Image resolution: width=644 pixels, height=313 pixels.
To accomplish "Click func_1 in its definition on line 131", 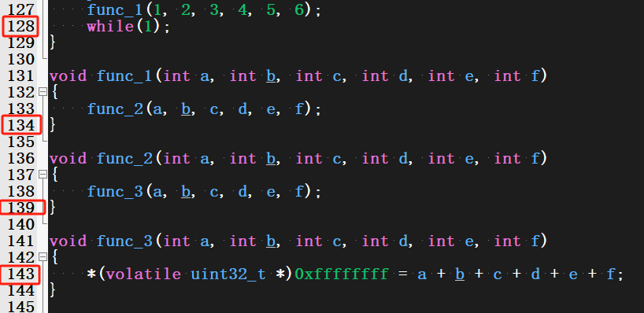I will [124, 76].
